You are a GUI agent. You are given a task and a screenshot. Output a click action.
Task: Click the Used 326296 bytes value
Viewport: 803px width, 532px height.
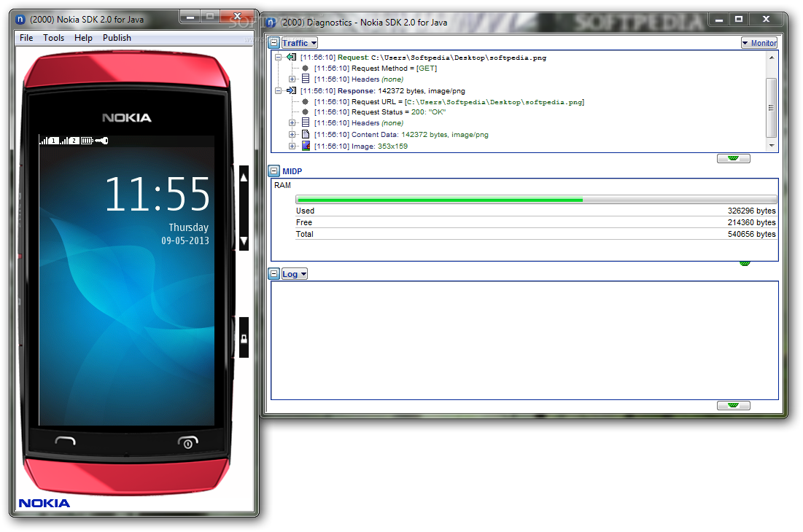pyautogui.click(x=751, y=211)
